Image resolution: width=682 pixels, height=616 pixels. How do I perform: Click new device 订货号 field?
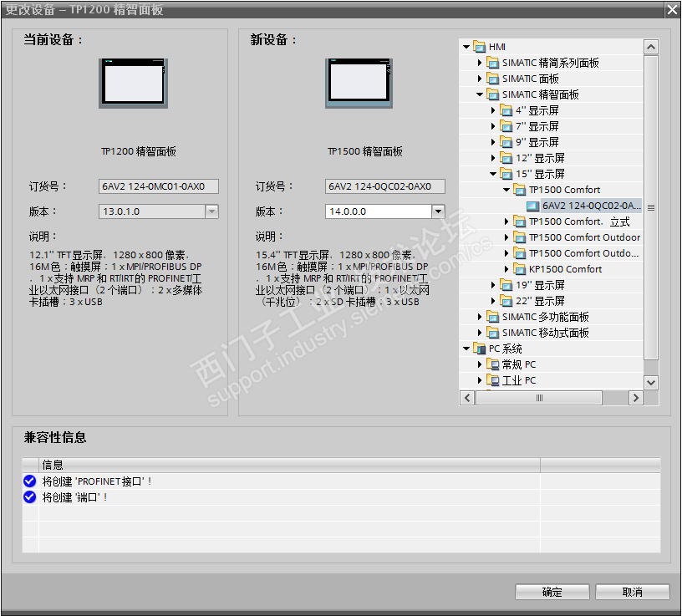385,186
